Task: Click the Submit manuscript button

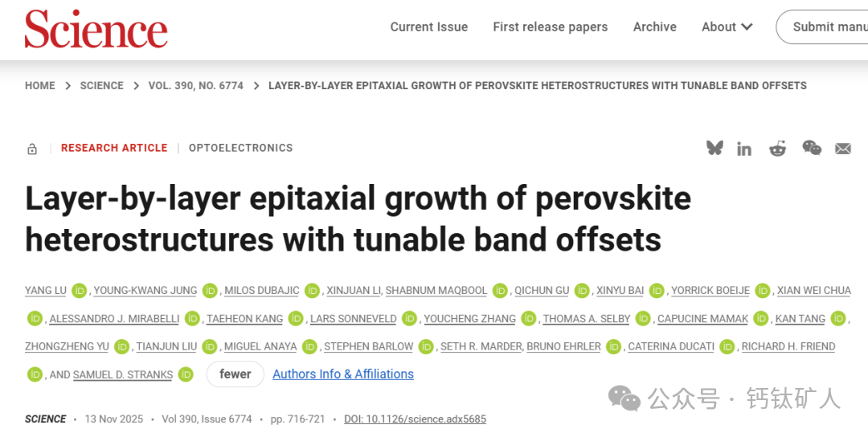Action: (828, 27)
